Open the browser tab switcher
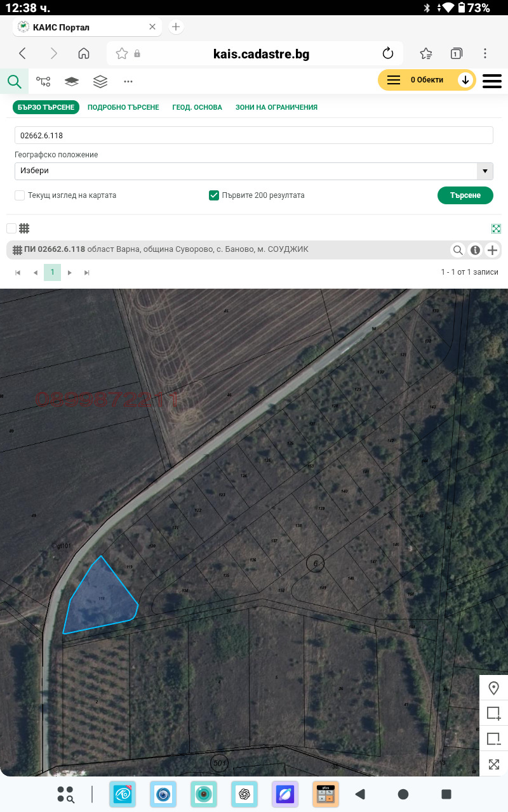508x812 pixels. 456,54
